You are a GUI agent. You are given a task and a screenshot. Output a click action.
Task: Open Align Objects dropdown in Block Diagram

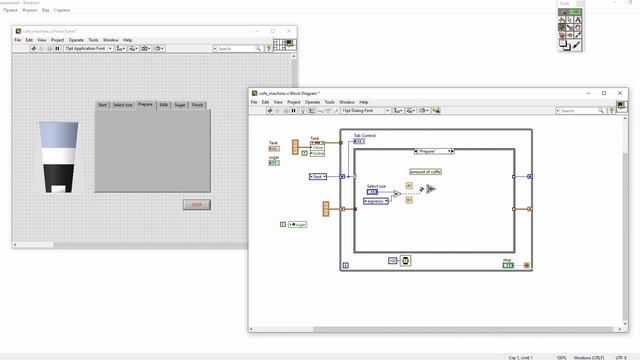tap(398, 111)
